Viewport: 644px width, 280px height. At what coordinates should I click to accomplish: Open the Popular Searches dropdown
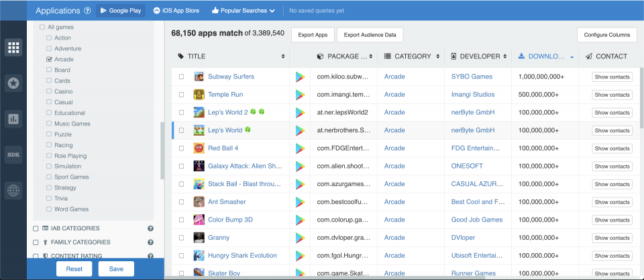[243, 11]
